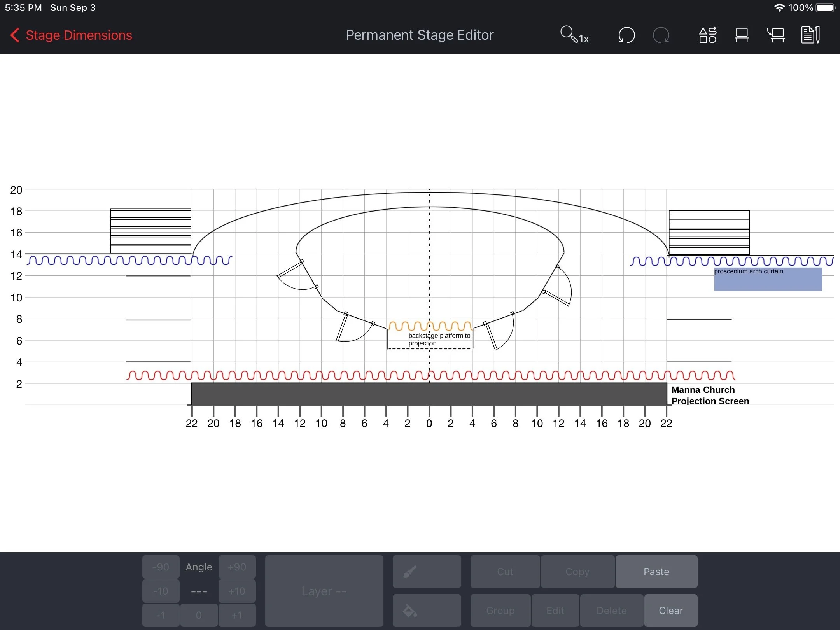Tap the 1x zoom magnifier icon

pos(574,35)
